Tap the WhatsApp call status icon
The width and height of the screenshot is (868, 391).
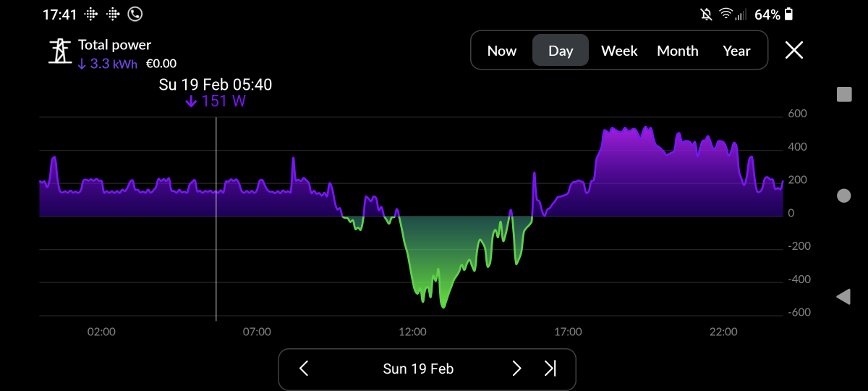pos(135,14)
